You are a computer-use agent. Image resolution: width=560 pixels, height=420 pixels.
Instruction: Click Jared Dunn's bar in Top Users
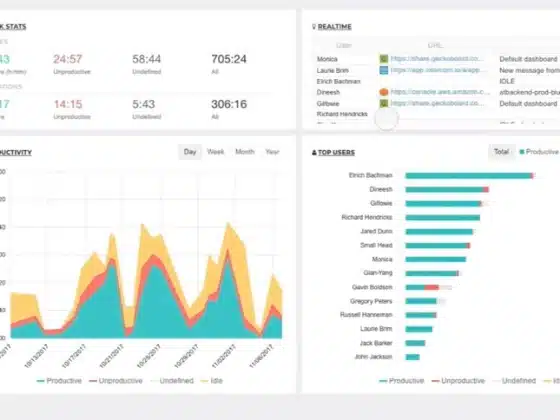(x=439, y=231)
